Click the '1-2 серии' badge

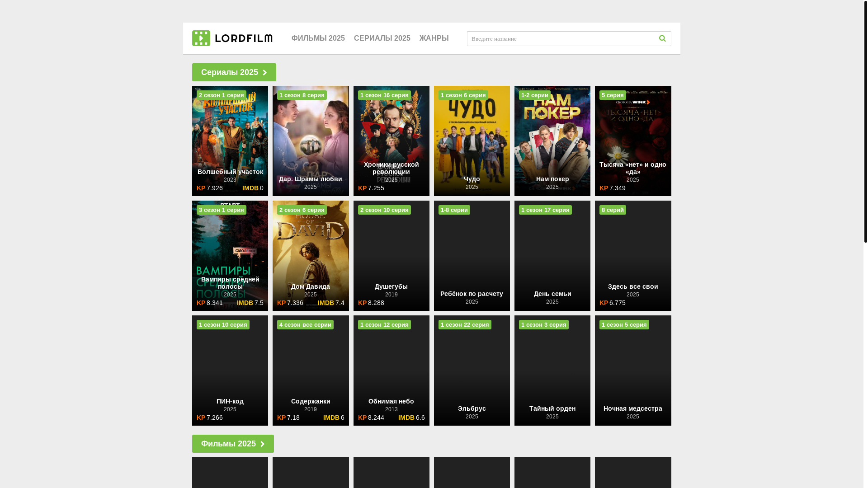pos(535,95)
